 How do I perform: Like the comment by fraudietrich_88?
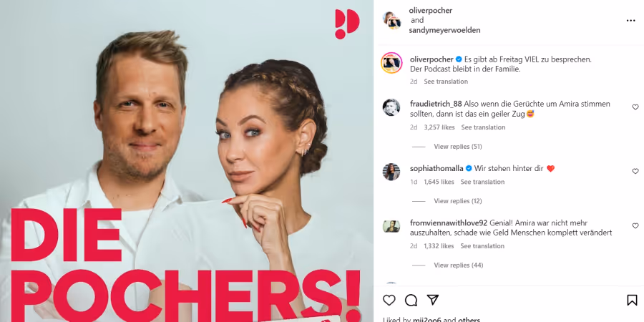pos(635,107)
